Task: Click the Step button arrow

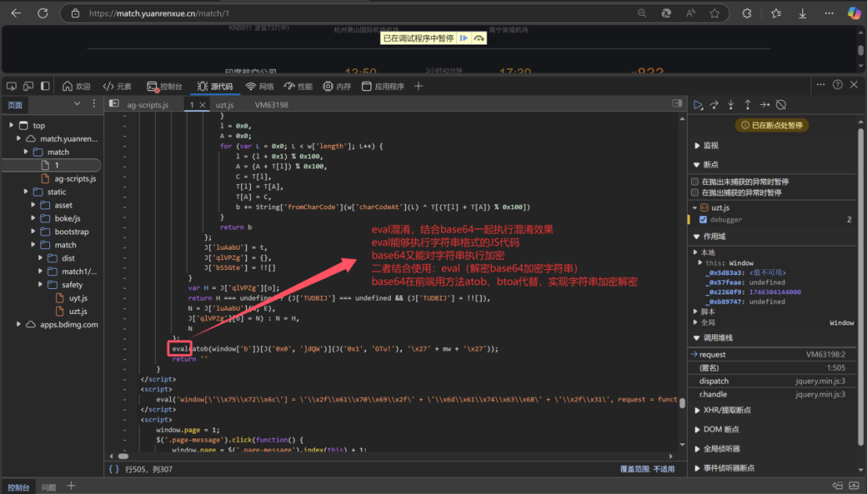Action: 765,105
